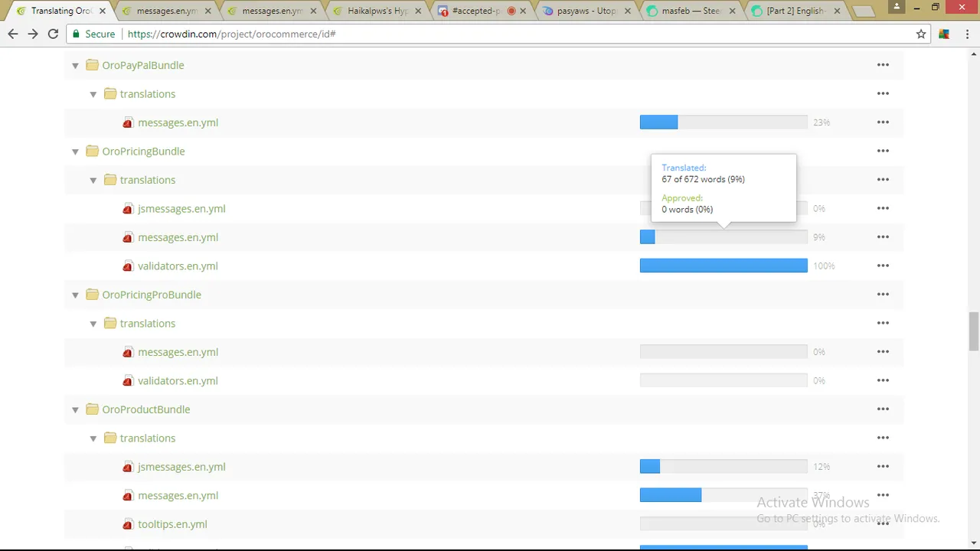
Task: Collapse the OroPricingBundle folder
Action: click(75, 152)
